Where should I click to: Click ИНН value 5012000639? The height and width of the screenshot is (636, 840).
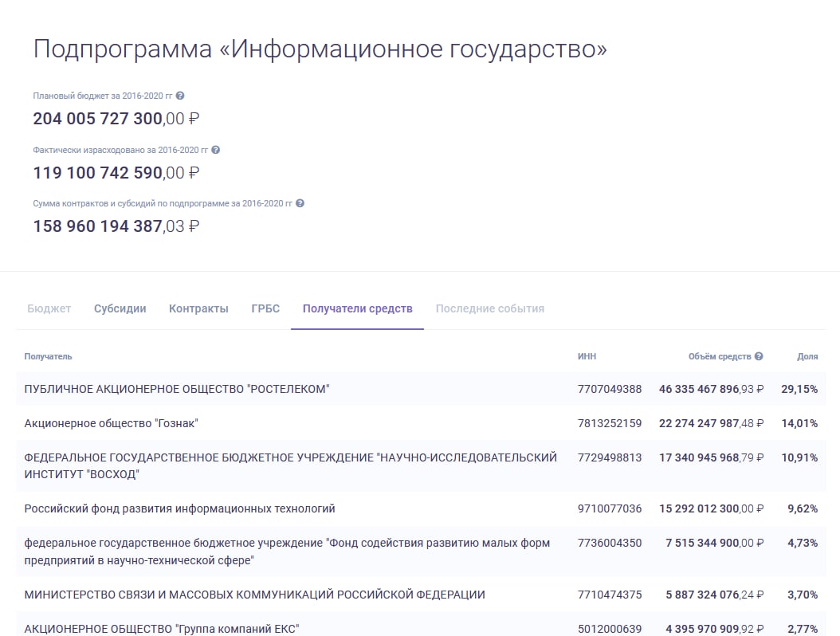pyautogui.click(x=610, y=629)
